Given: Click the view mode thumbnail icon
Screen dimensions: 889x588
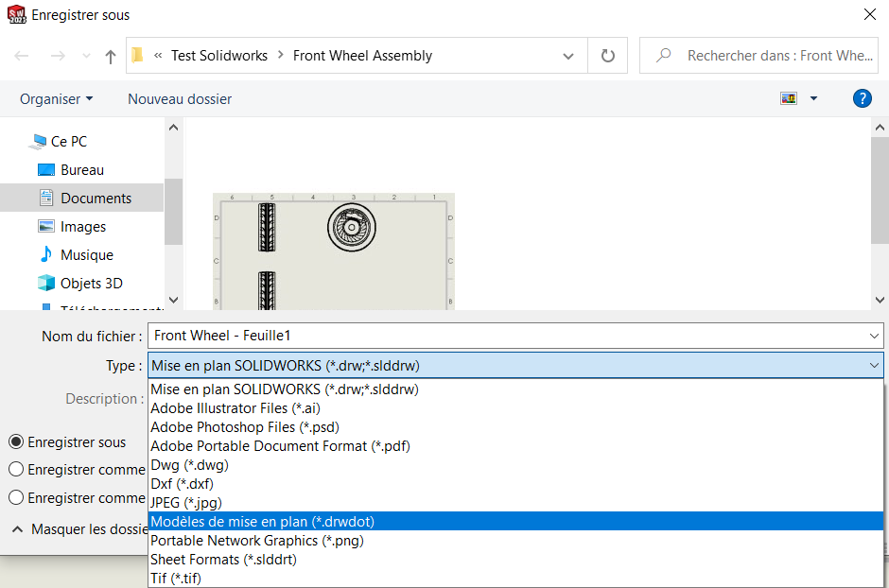Looking at the screenshot, I should pos(788,98).
